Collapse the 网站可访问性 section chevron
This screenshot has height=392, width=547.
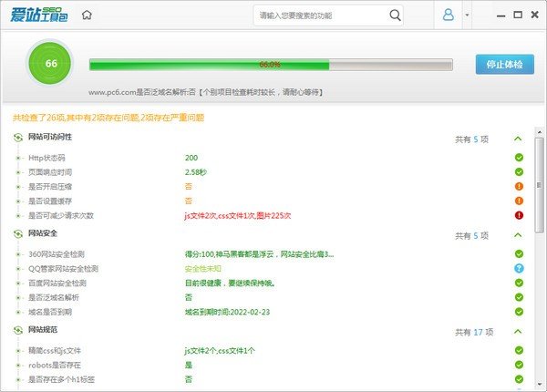pos(518,139)
